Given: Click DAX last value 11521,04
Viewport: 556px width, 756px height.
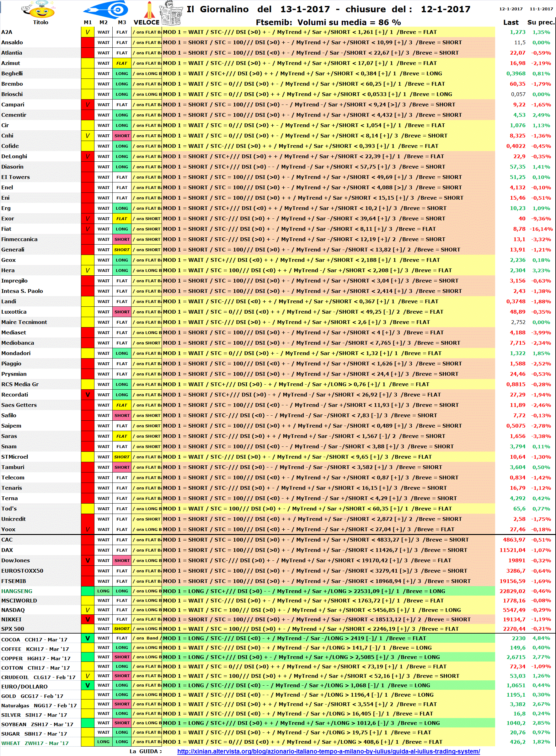Looking at the screenshot, I should [512, 550].
